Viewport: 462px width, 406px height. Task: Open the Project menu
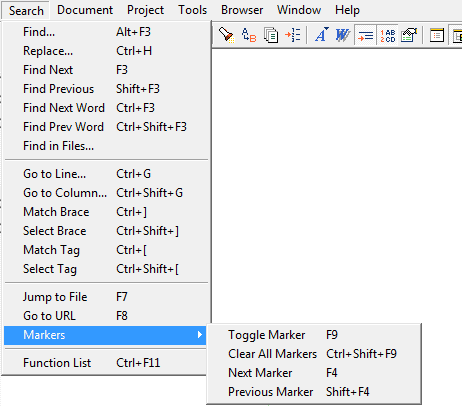tap(146, 10)
